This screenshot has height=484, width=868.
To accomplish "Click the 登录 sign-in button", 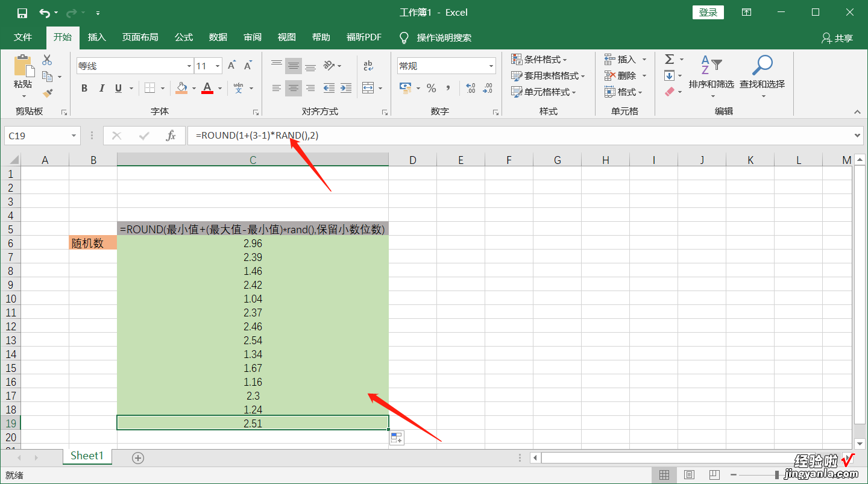I will (x=708, y=13).
